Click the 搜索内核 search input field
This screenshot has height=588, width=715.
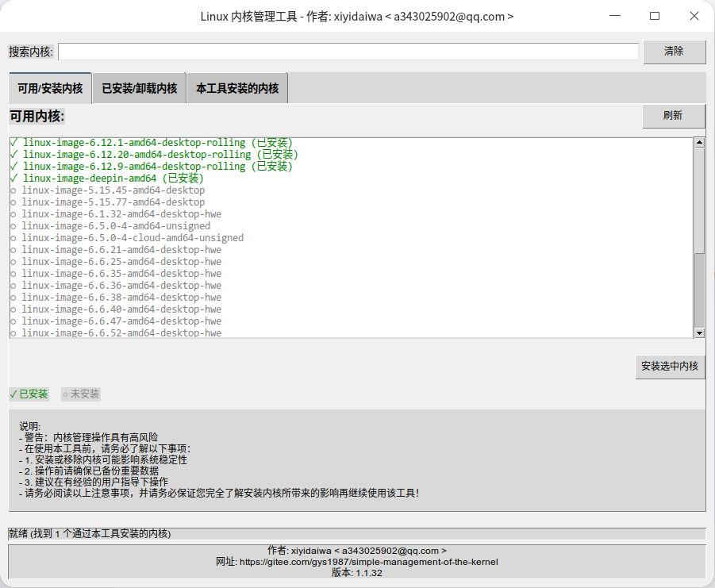[x=348, y=52]
